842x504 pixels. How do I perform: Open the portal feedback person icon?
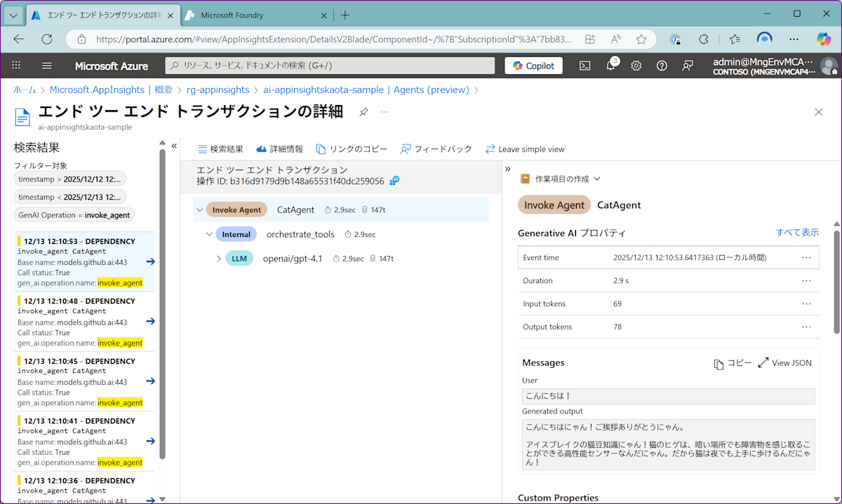tap(688, 65)
